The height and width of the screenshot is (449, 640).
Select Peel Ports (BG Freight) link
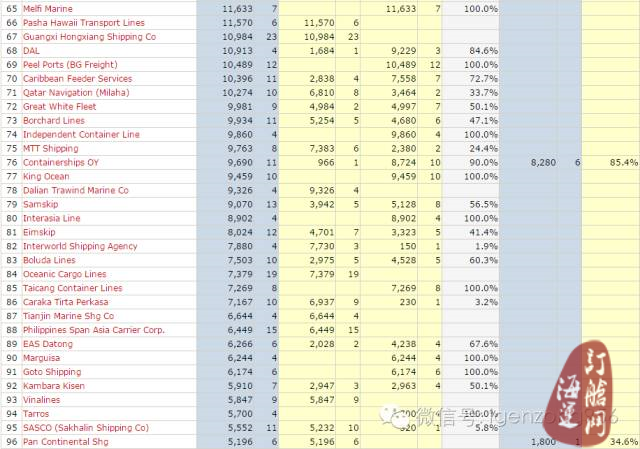(70, 64)
